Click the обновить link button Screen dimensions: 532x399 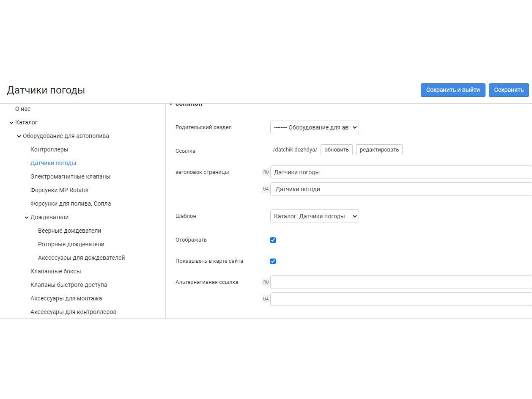pos(337,150)
